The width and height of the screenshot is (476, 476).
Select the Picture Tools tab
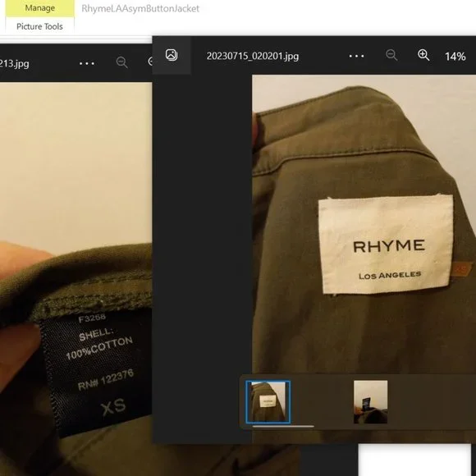[x=39, y=26]
